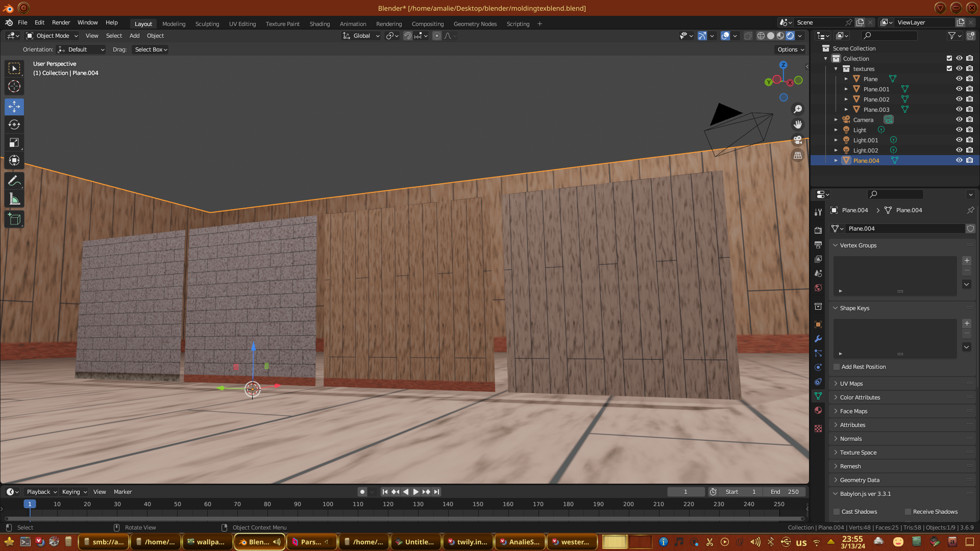Viewport: 980px width, 551px height.
Task: Select the Annotate pencil tool
Action: click(14, 181)
